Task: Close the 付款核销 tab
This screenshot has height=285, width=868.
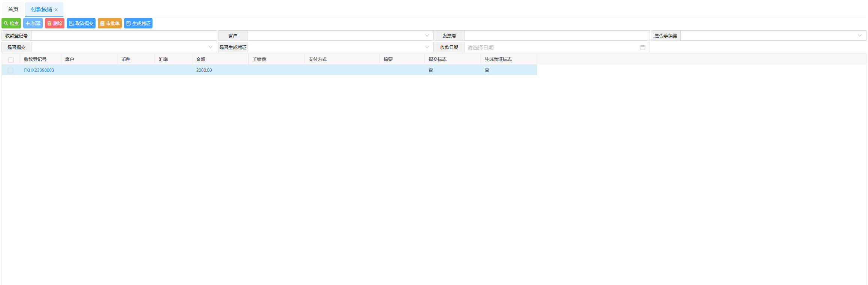Action: [56, 10]
